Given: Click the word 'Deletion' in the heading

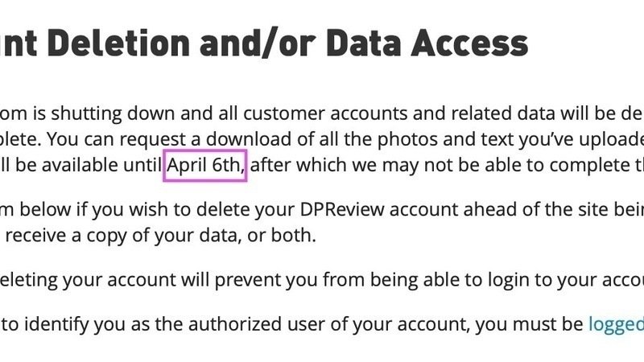Looking at the screenshot, I should tap(118, 43).
